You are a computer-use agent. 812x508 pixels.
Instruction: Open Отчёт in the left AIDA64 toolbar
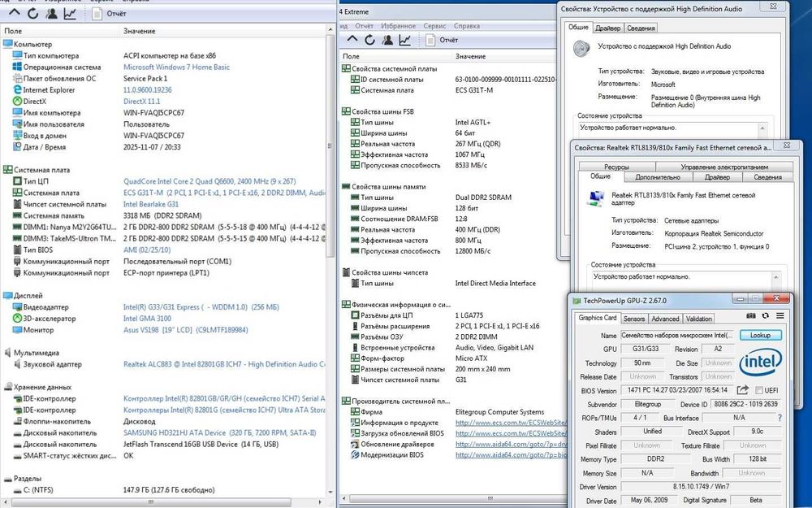110,14
